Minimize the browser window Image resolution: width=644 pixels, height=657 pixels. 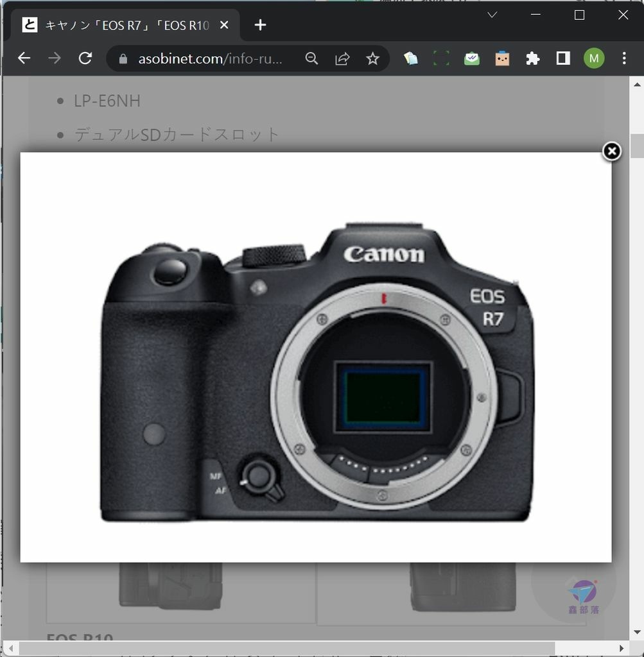click(x=535, y=15)
